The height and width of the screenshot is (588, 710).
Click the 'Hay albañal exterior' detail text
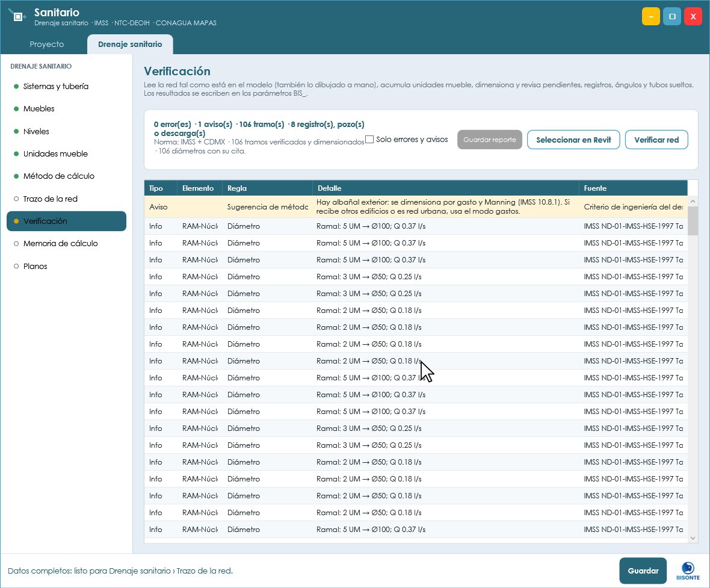point(443,207)
